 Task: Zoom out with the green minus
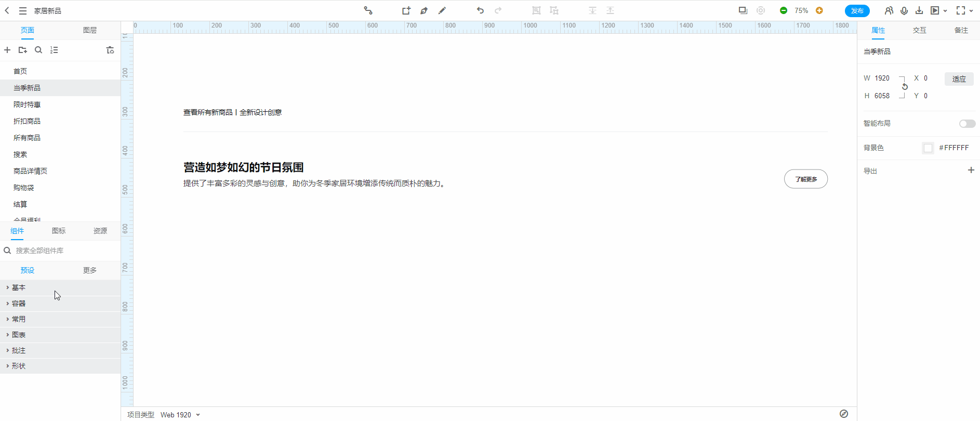(784, 10)
